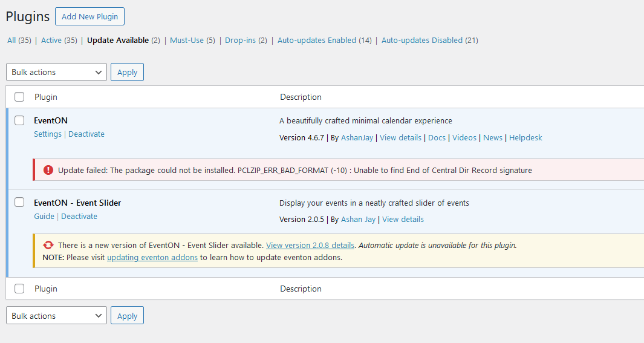Click Add New Plugin button
The width and height of the screenshot is (644, 343).
(89, 16)
